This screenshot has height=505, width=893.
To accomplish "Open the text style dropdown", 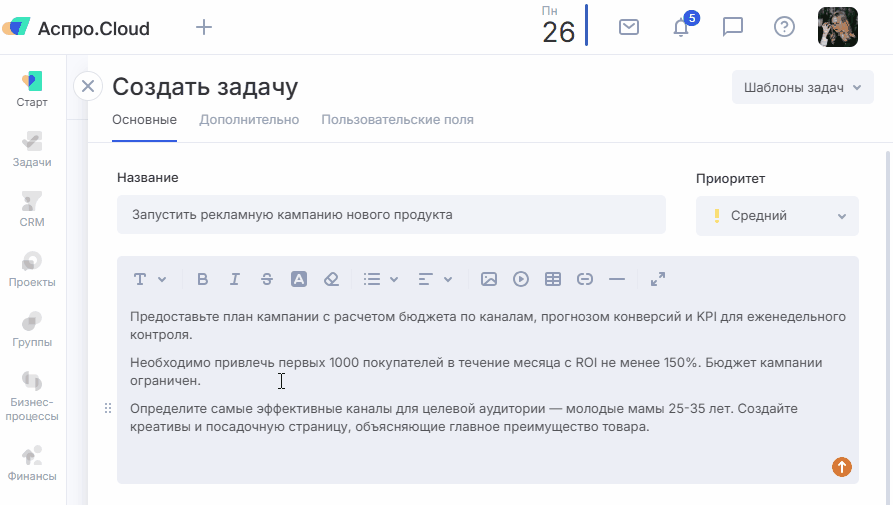I will click(x=150, y=280).
